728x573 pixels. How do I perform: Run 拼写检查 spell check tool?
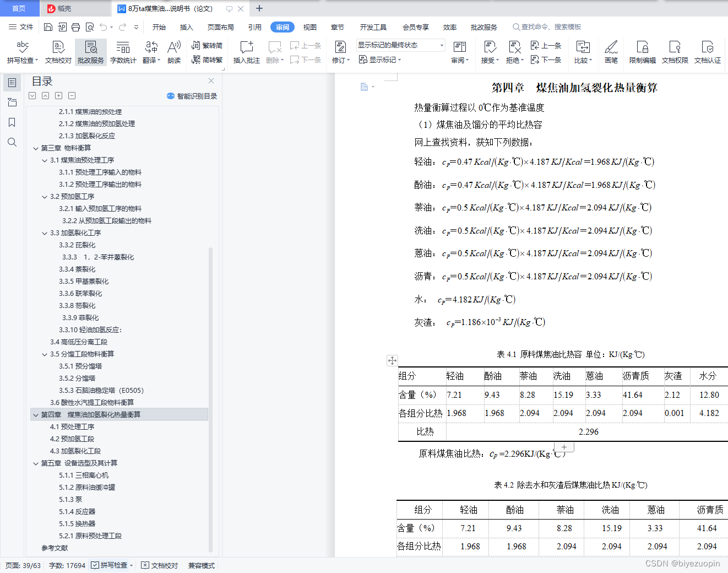(x=22, y=52)
